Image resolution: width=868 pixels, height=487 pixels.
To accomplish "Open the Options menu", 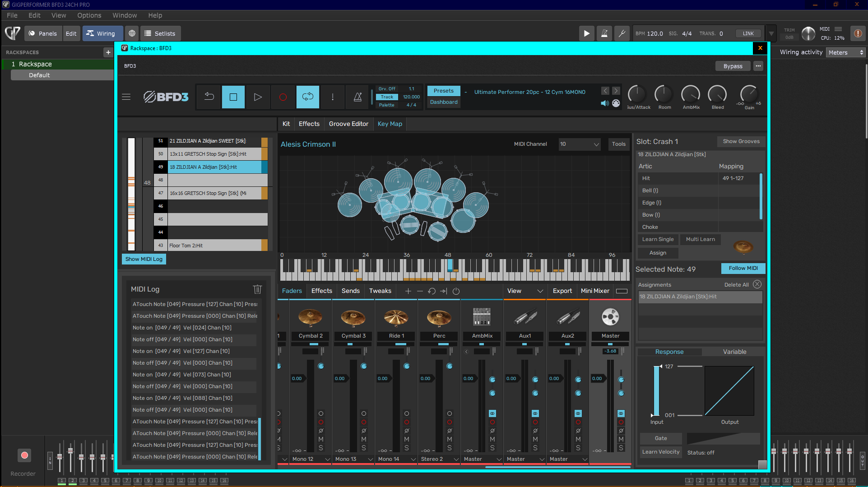I will 89,15.
